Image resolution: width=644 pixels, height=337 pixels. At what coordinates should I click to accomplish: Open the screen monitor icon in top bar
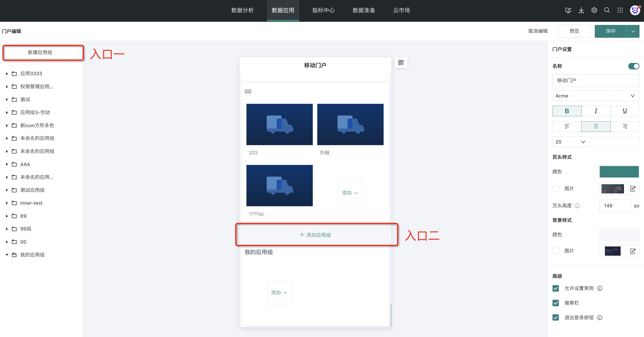(x=568, y=10)
